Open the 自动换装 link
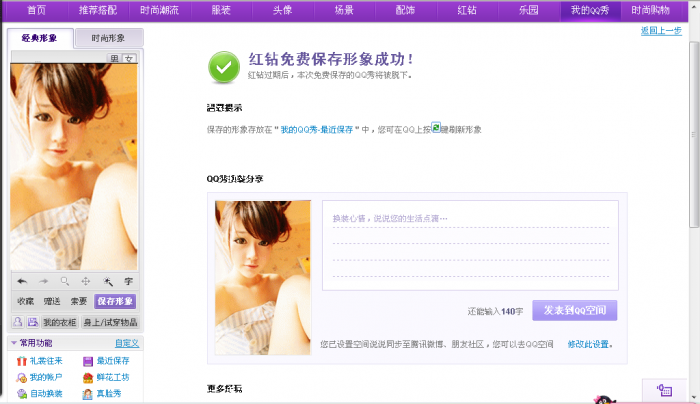This screenshot has width=700, height=404. click(x=46, y=394)
